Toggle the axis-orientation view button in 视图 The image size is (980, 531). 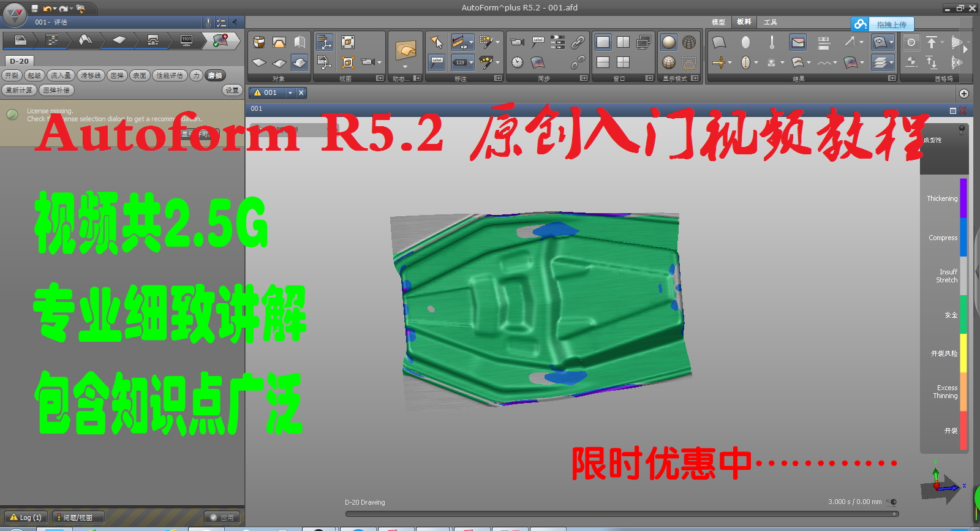click(325, 42)
